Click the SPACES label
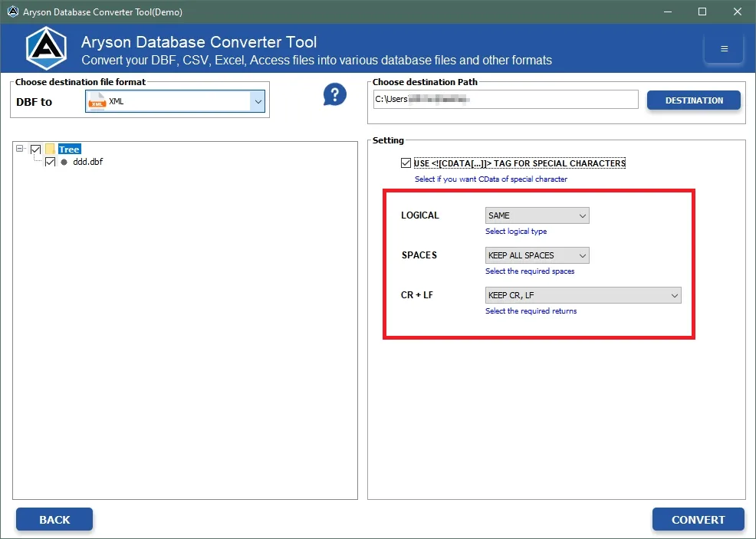Image resolution: width=756 pixels, height=539 pixels. click(419, 255)
